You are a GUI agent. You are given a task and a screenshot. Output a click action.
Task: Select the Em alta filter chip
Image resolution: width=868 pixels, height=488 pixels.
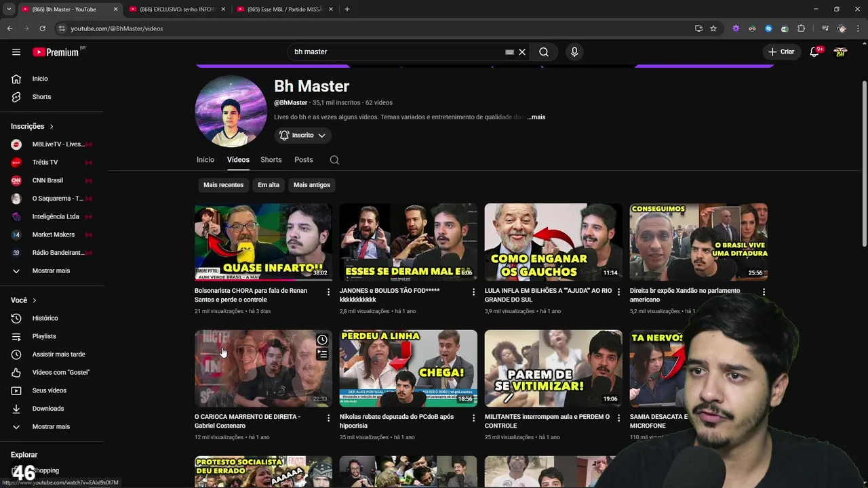pyautogui.click(x=269, y=185)
